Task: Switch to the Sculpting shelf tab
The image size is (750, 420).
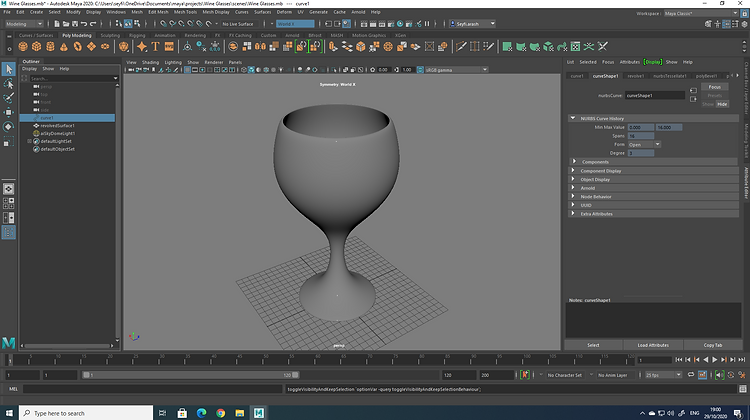Action: tap(110, 35)
